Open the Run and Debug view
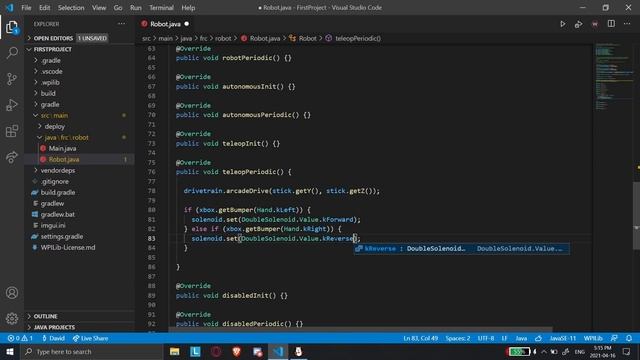The width and height of the screenshot is (640, 360). pyautogui.click(x=12, y=105)
